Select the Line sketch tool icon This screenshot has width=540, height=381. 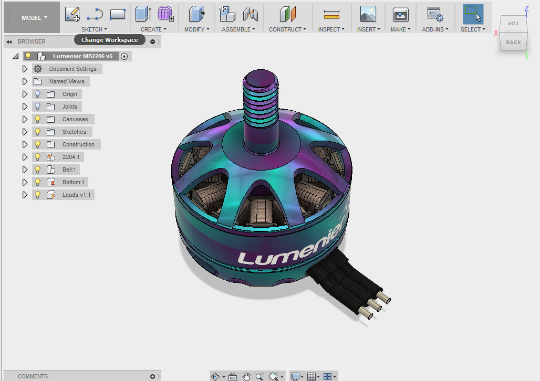[95, 14]
